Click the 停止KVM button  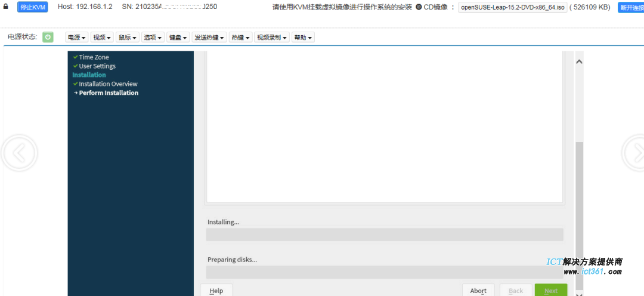point(32,7)
